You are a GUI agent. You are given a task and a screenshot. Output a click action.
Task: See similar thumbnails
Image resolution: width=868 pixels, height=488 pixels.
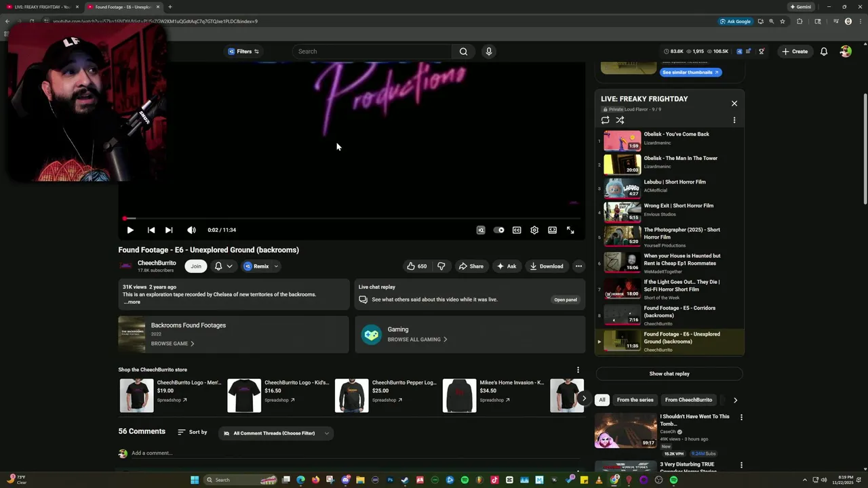[x=690, y=73]
